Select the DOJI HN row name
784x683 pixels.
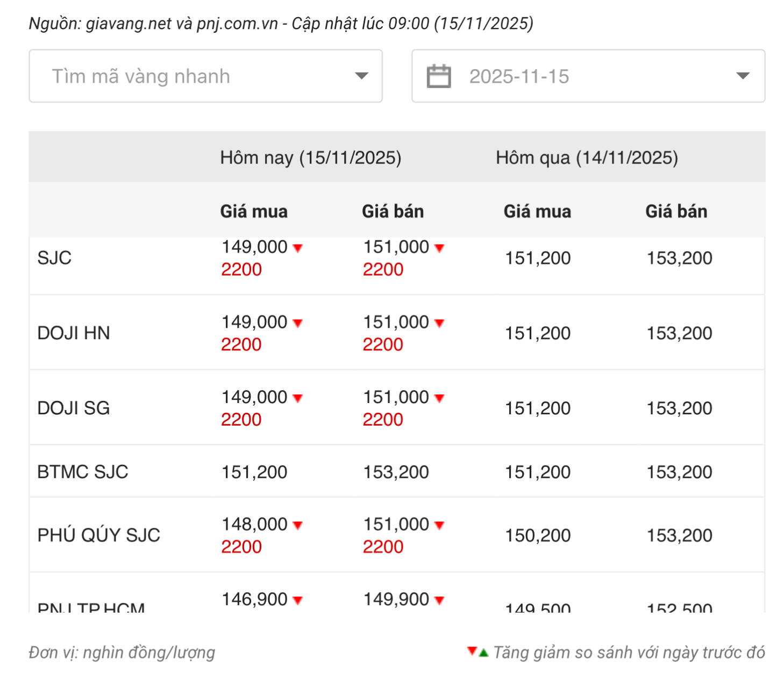(74, 333)
